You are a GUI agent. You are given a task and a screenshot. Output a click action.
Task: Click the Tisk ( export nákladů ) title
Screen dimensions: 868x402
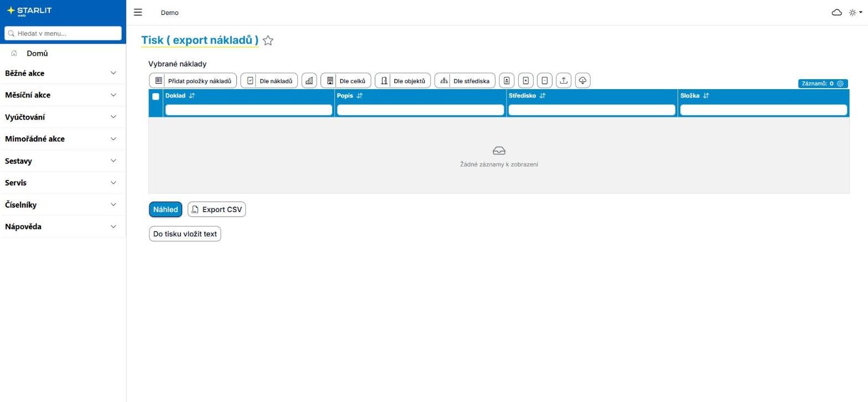click(x=200, y=40)
